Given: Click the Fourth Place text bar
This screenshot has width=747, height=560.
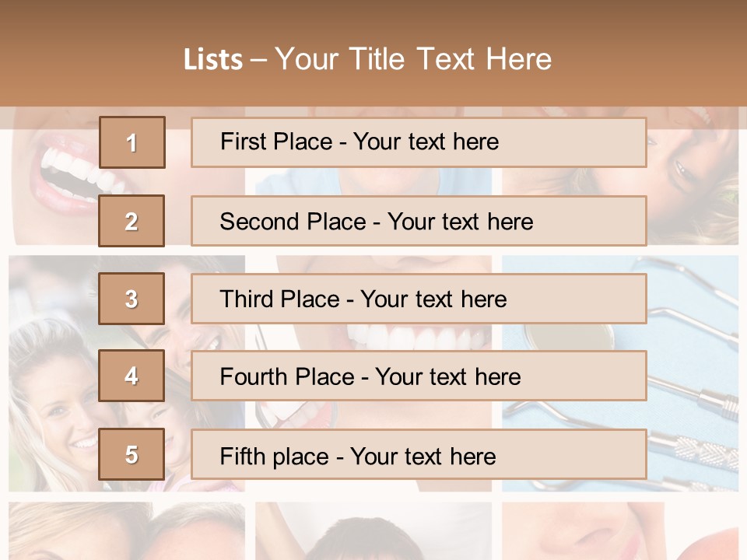Looking at the screenshot, I should point(419,376).
